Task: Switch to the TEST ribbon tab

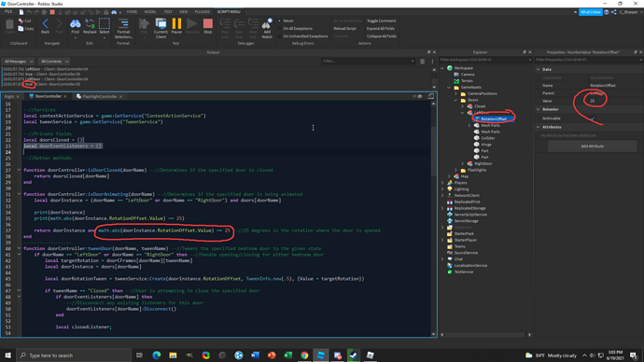Action: click(168, 12)
